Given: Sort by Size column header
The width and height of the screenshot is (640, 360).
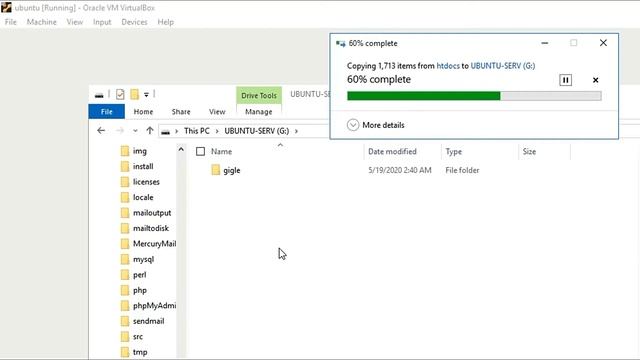Looking at the screenshot, I should click(x=529, y=151).
